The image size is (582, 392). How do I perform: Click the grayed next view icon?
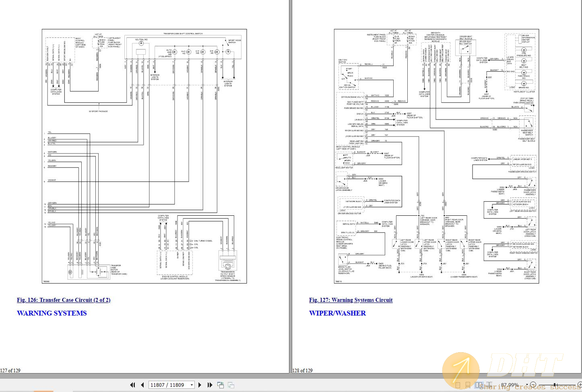click(x=231, y=385)
